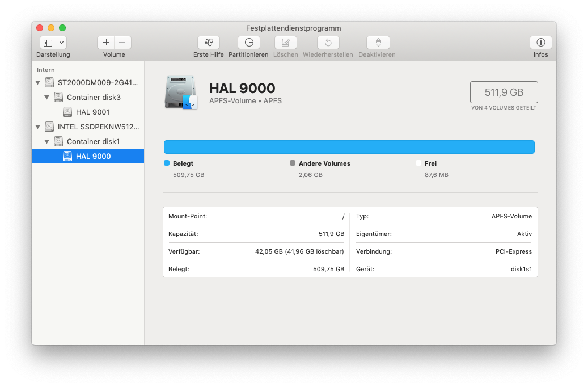Open the Infos button
Viewport: 588px width, 387px height.
[x=541, y=43]
